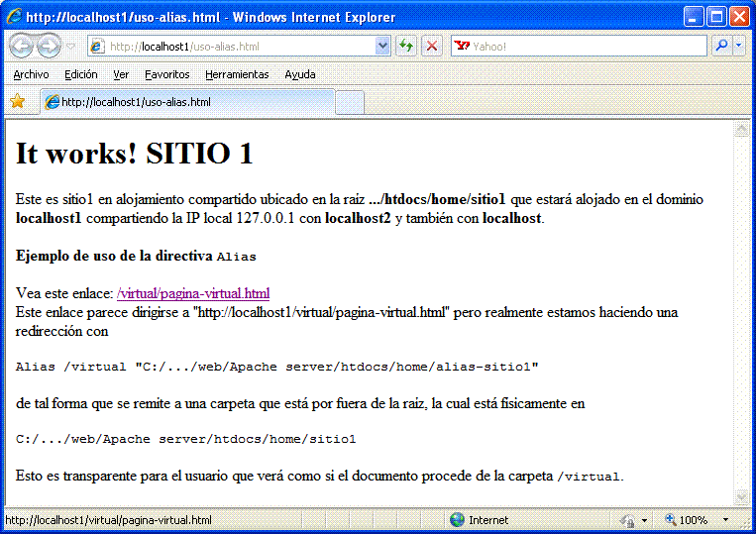Viewport: 756px width, 534px height.
Task: Click the magnifying glass search button
Action: coord(721,47)
